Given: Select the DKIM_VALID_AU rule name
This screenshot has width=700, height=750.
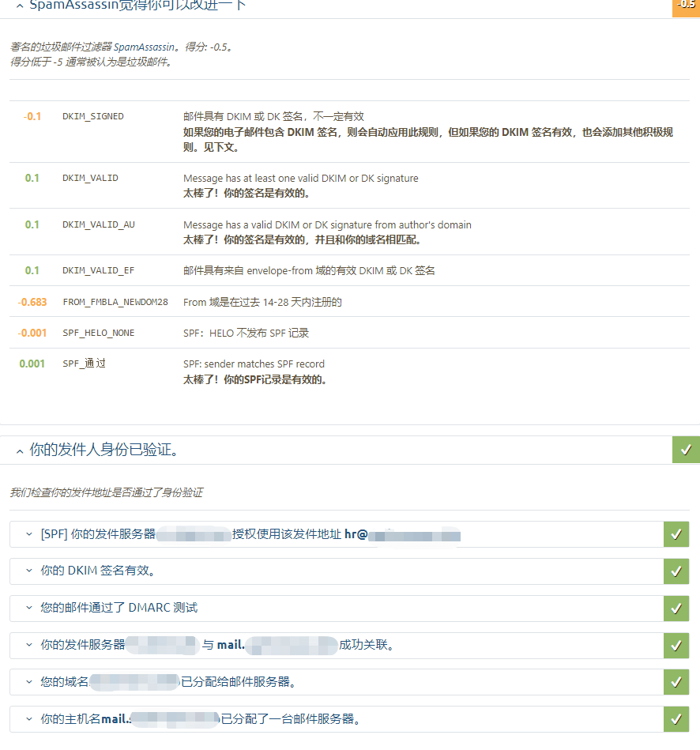Looking at the screenshot, I should pos(99,224).
